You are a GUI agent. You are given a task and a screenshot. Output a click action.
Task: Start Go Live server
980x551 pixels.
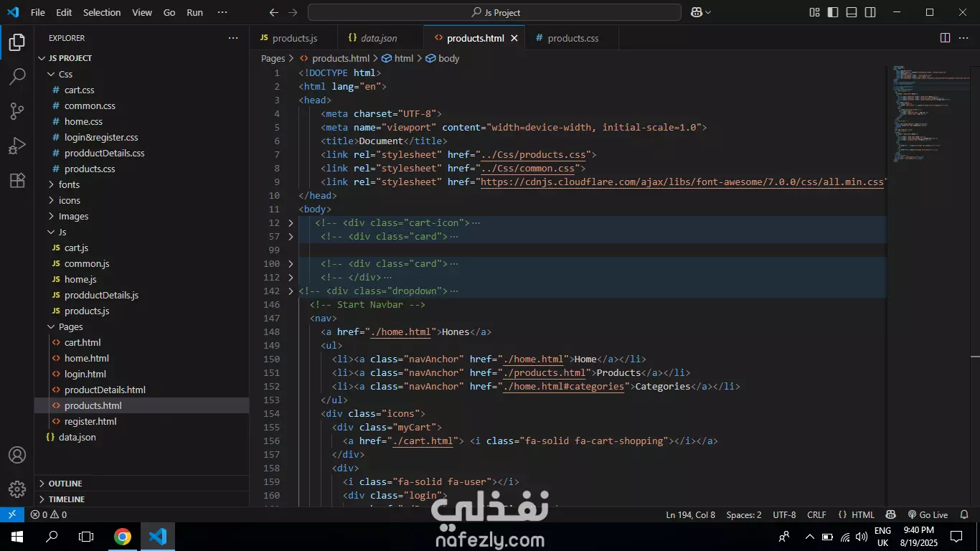click(x=928, y=514)
